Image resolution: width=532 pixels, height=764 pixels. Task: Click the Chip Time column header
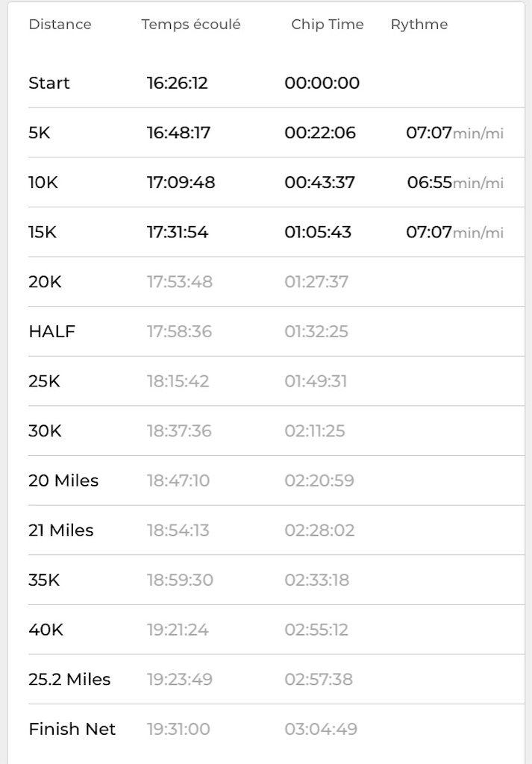coord(328,25)
